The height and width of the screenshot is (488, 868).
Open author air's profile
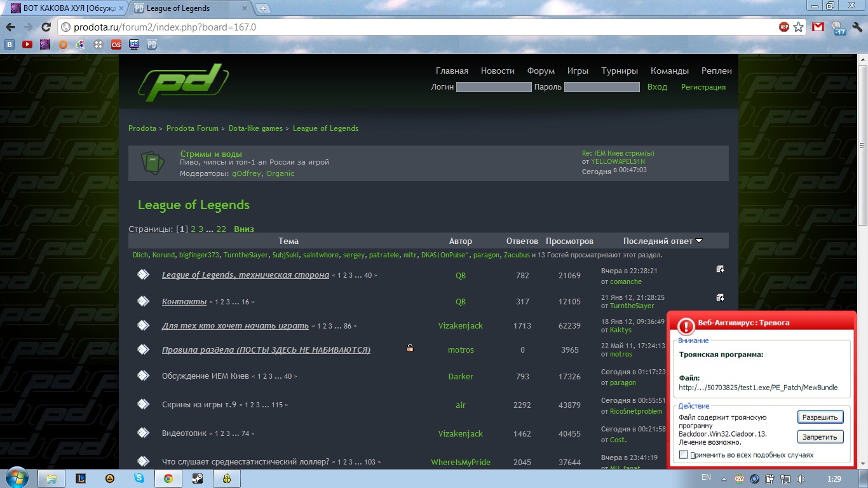pos(461,405)
